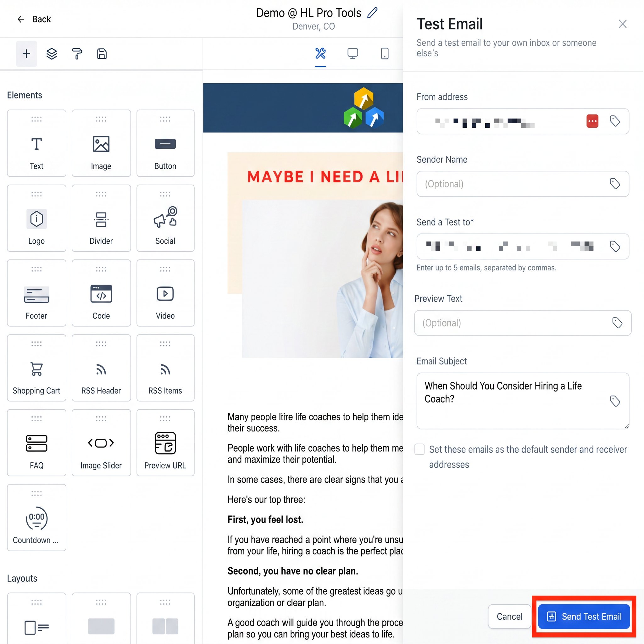Open custom values tag in From address
Viewport: 644px width, 644px height.
[x=615, y=121]
